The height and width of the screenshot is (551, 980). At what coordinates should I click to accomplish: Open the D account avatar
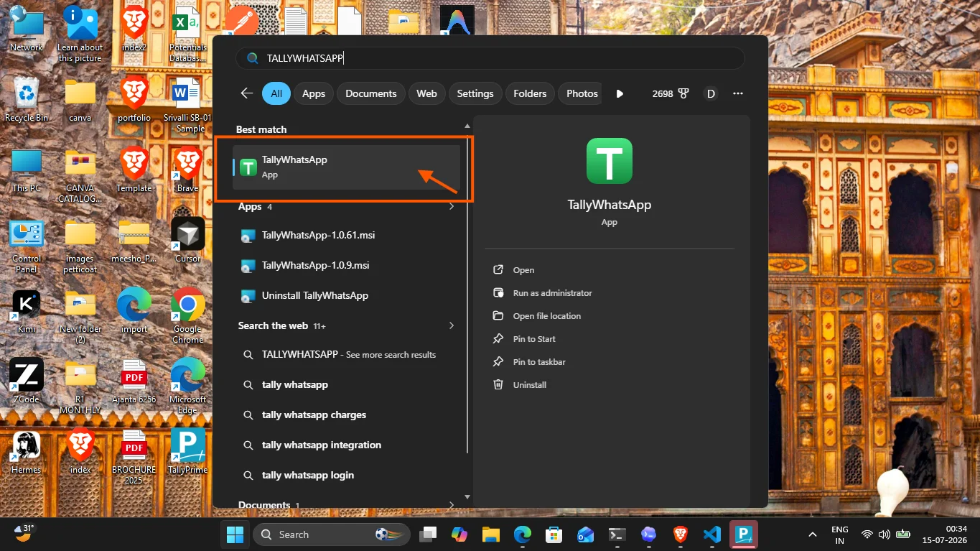tap(711, 93)
